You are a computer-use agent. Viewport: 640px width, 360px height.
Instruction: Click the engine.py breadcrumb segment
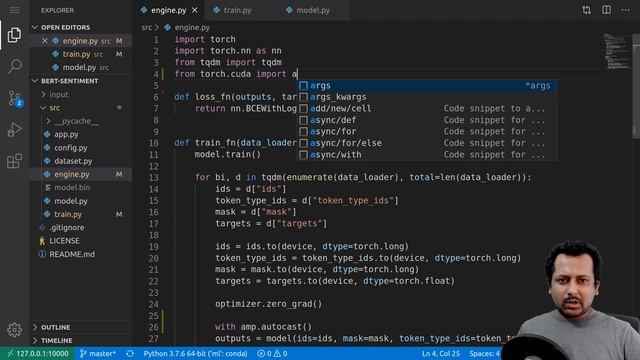(187, 27)
